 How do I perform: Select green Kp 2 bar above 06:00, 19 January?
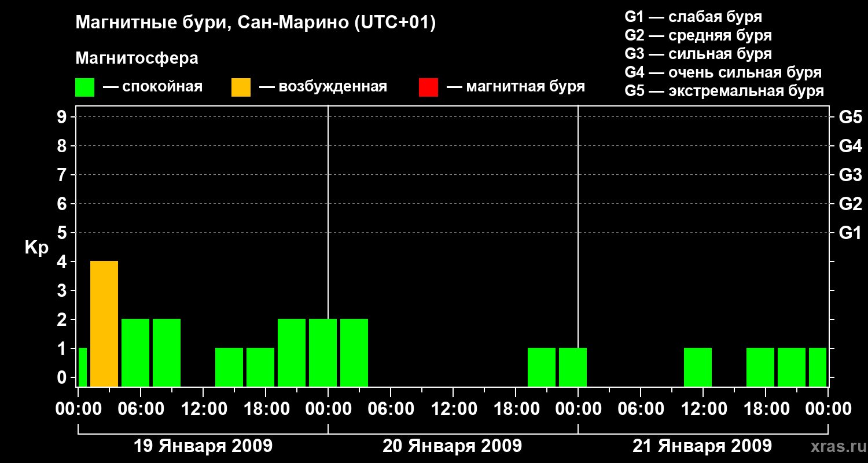135,352
